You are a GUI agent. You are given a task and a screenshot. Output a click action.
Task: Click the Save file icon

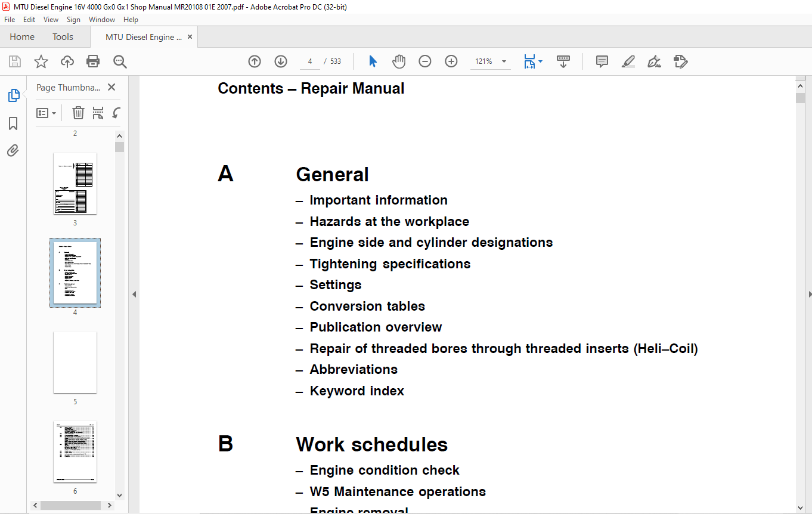pyautogui.click(x=15, y=61)
